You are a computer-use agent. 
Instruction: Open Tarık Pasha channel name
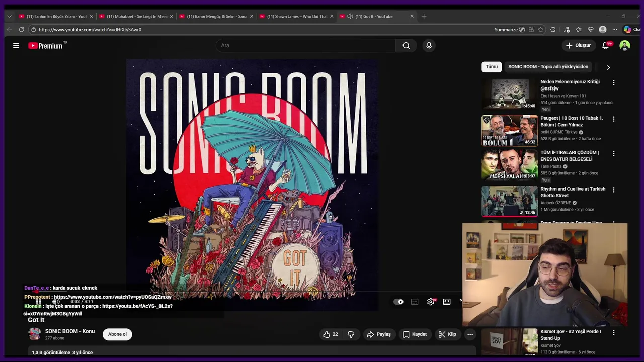click(x=551, y=166)
